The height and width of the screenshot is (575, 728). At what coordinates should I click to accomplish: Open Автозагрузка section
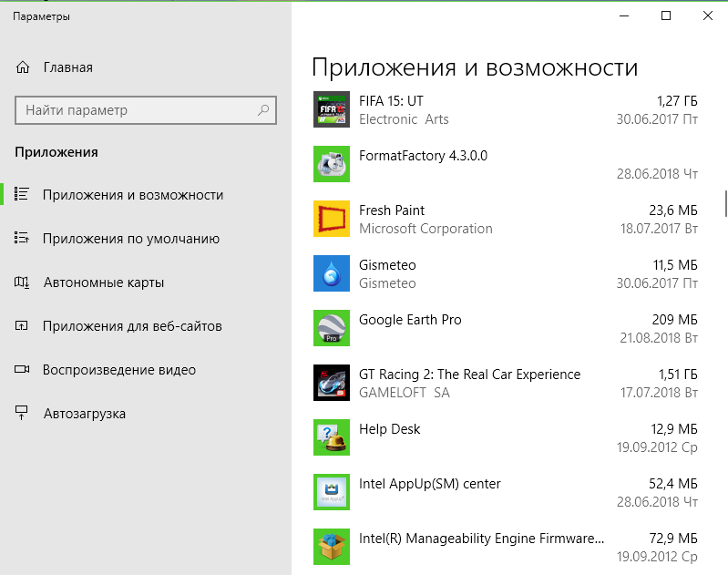coord(85,414)
